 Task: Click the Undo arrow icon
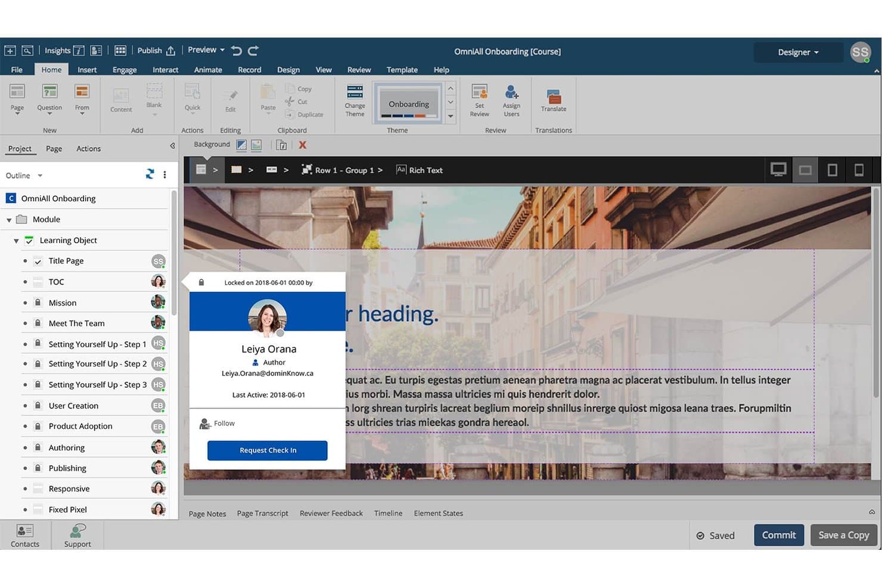point(237,51)
